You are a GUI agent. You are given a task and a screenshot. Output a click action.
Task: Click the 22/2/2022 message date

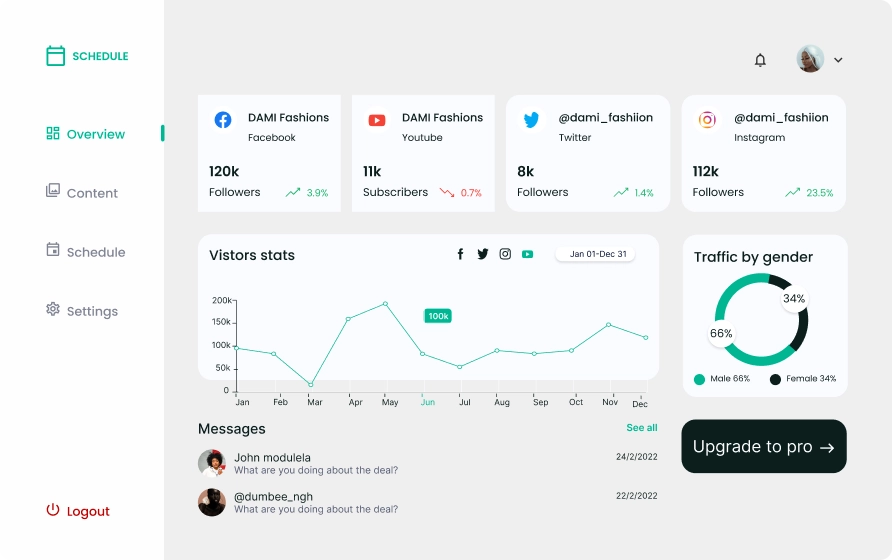(637, 496)
